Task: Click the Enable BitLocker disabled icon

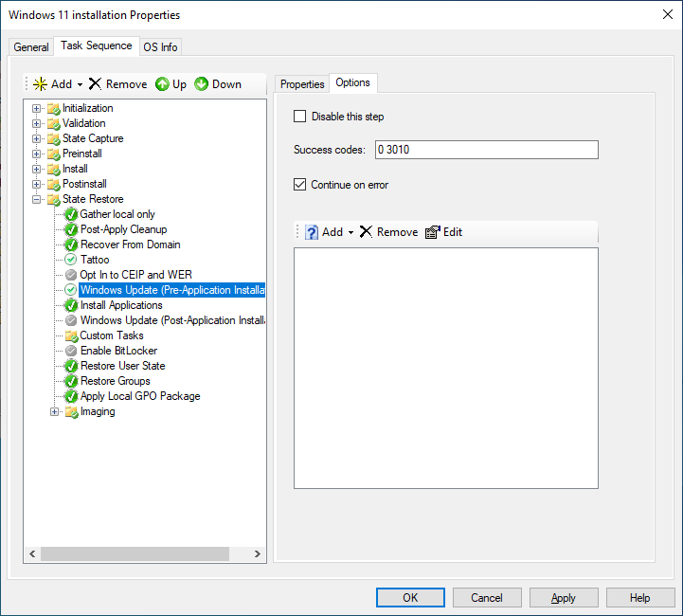Action: [x=71, y=351]
